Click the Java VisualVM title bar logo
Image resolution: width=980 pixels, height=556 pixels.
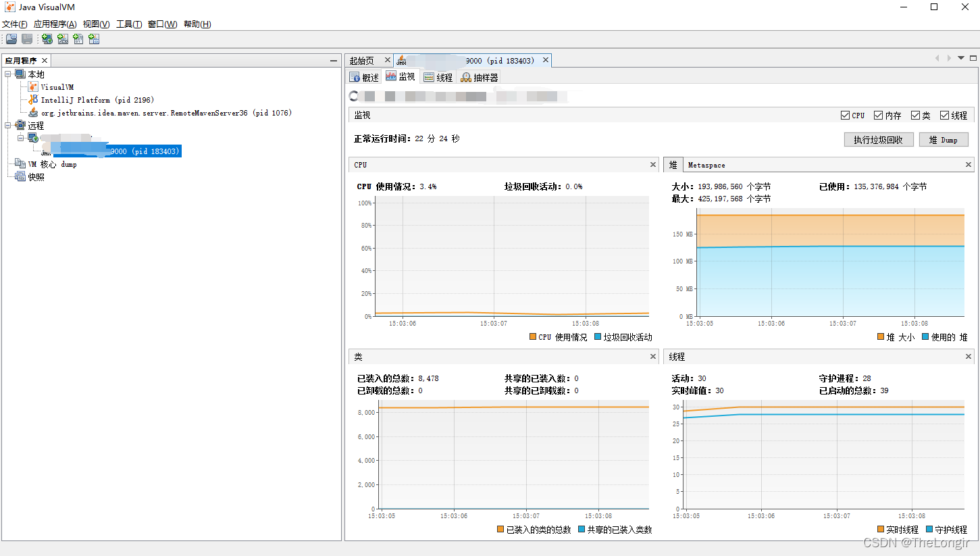[10, 7]
